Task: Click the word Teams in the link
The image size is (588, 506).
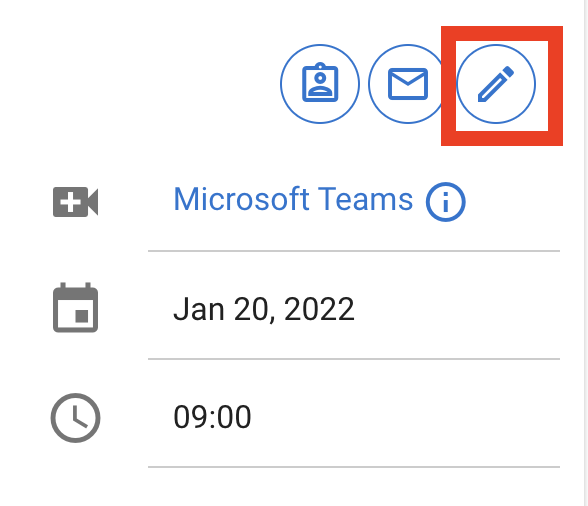Action: pos(365,199)
